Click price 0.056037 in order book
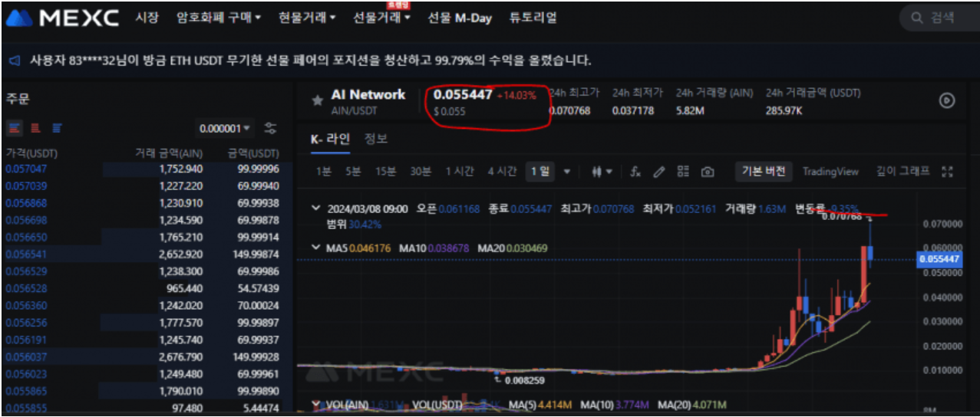The width and height of the screenshot is (980, 417). point(25,356)
